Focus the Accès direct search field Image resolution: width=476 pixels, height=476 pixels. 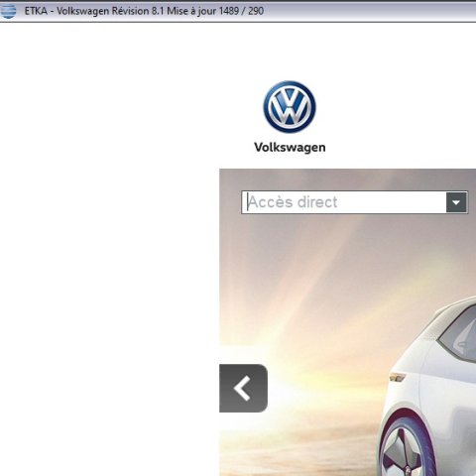pyautogui.click(x=344, y=202)
